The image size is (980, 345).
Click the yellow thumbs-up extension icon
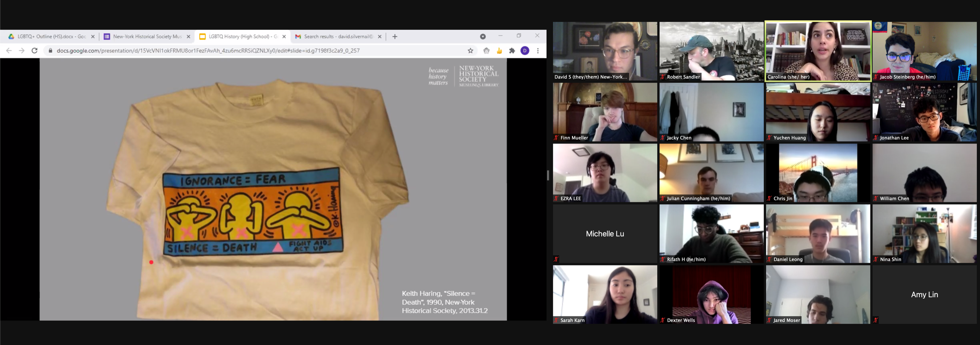coord(499,50)
